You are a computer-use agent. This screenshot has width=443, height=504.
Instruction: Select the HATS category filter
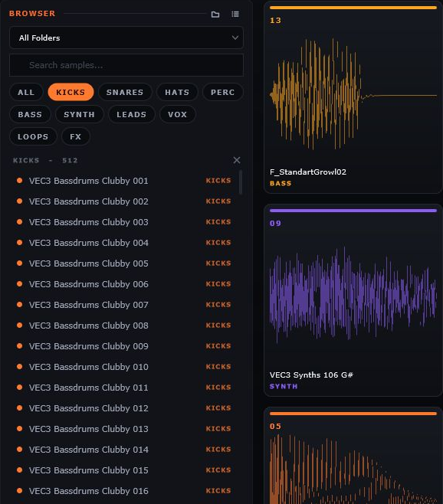pos(177,92)
